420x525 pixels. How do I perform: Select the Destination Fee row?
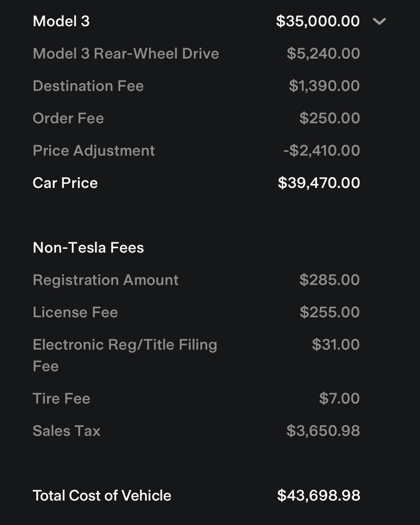(x=88, y=86)
